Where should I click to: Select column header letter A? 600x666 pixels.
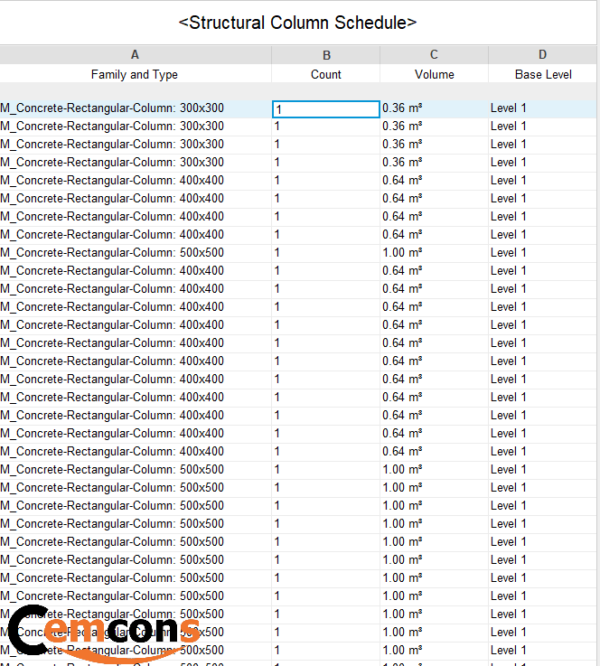135,55
